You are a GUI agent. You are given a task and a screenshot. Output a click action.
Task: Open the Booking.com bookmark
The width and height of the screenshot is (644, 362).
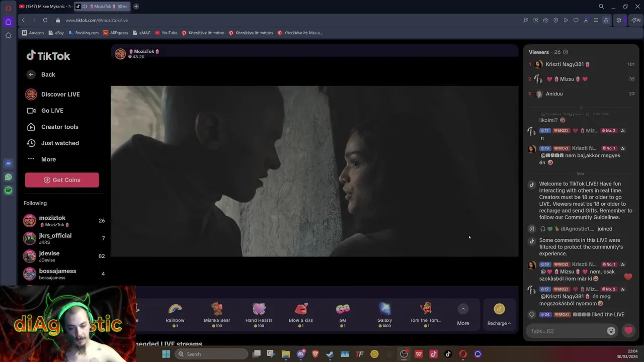pos(84,33)
